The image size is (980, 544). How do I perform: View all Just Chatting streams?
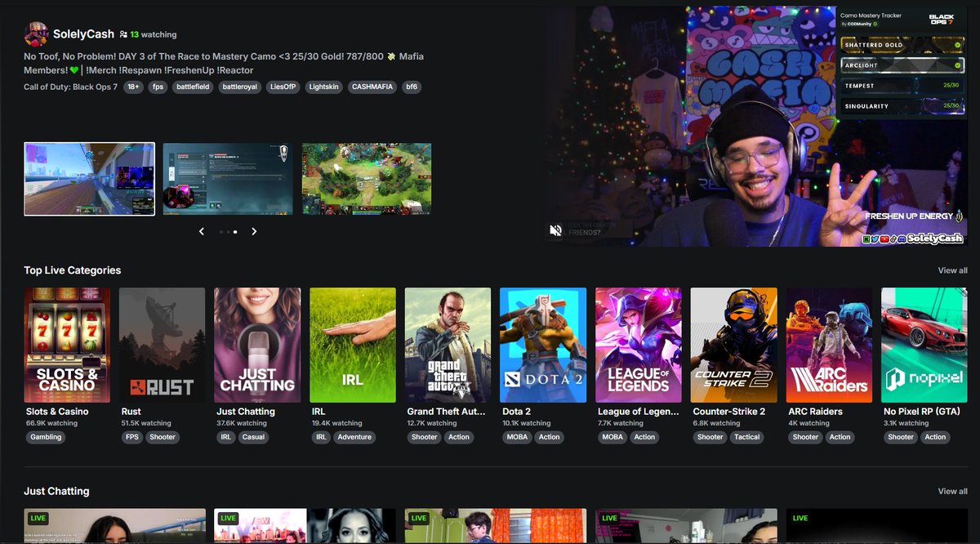pos(952,491)
